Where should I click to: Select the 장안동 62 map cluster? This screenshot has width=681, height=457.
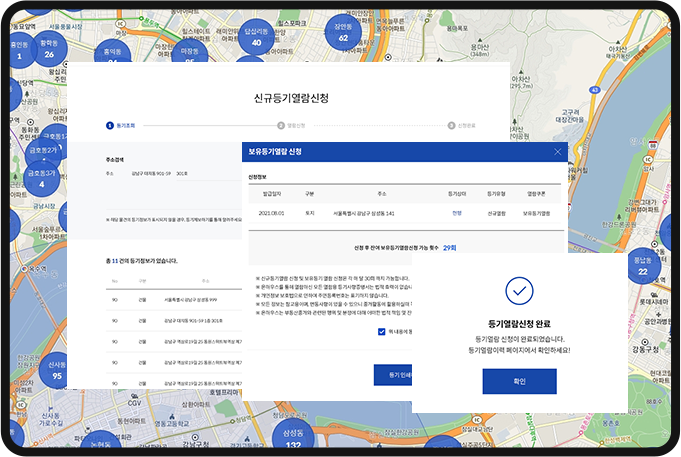click(343, 34)
